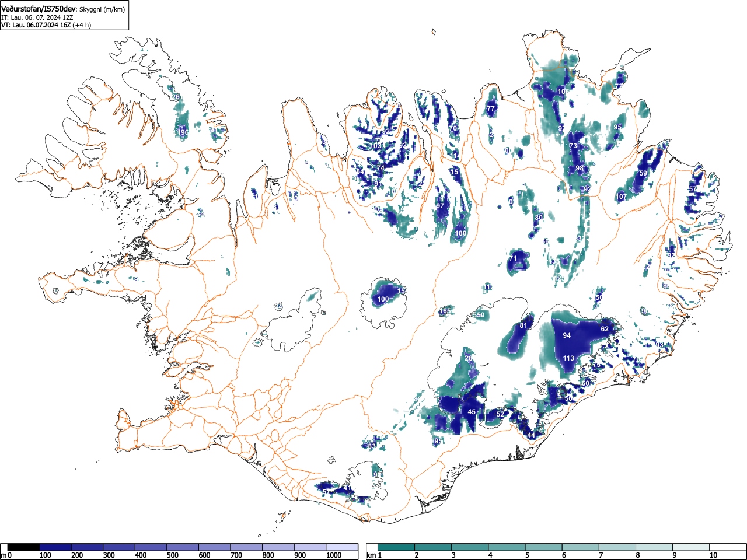Screen dimensions: 747x560
Task: Click the 10 tick label on the km scale
Action: pos(713,555)
